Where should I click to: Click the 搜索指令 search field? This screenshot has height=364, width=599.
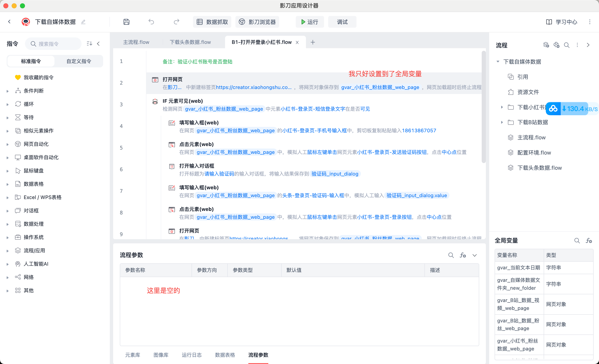(x=56, y=44)
